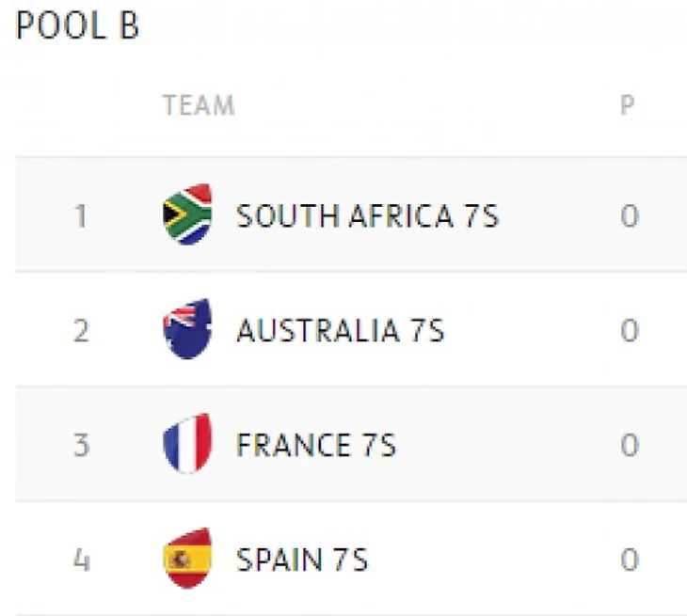Click Australia's points value
Viewport: 687px width, 616px height.
(629, 331)
